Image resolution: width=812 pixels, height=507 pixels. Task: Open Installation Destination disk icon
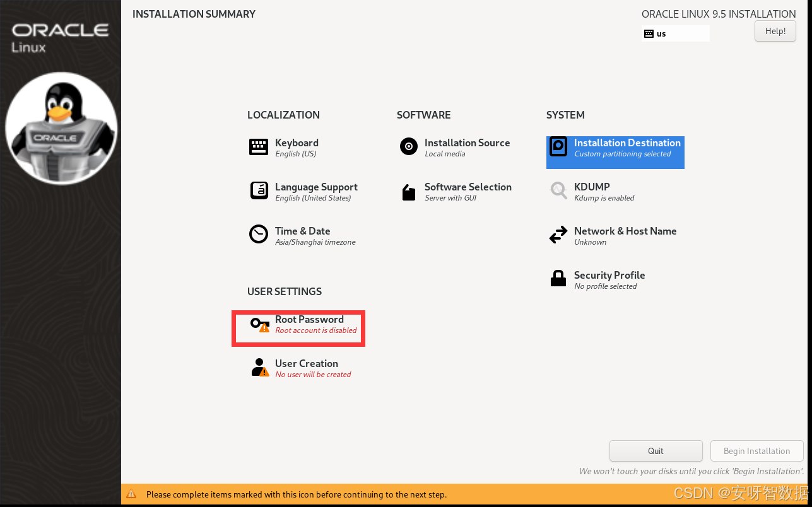pyautogui.click(x=558, y=147)
